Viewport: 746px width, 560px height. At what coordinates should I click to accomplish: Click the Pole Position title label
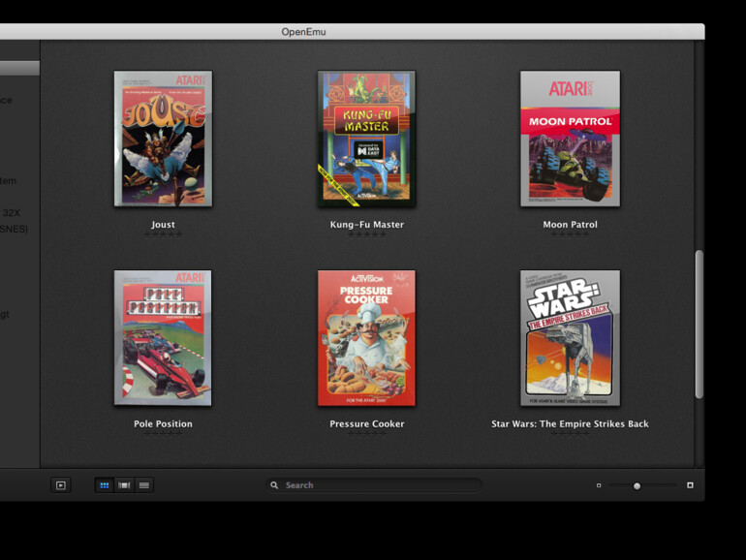click(163, 424)
